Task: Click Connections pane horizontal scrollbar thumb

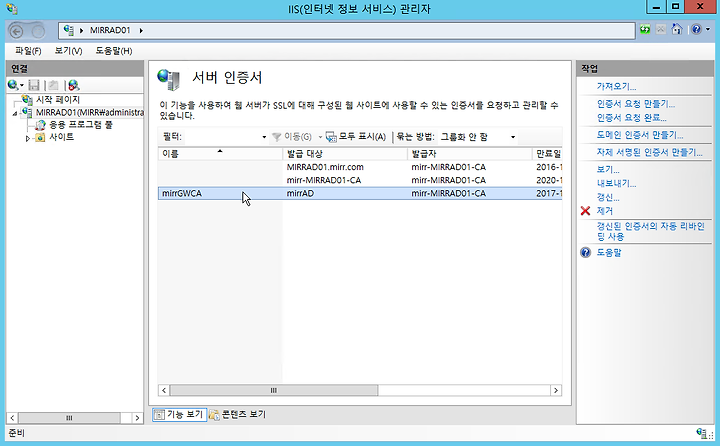Action: coord(69,418)
